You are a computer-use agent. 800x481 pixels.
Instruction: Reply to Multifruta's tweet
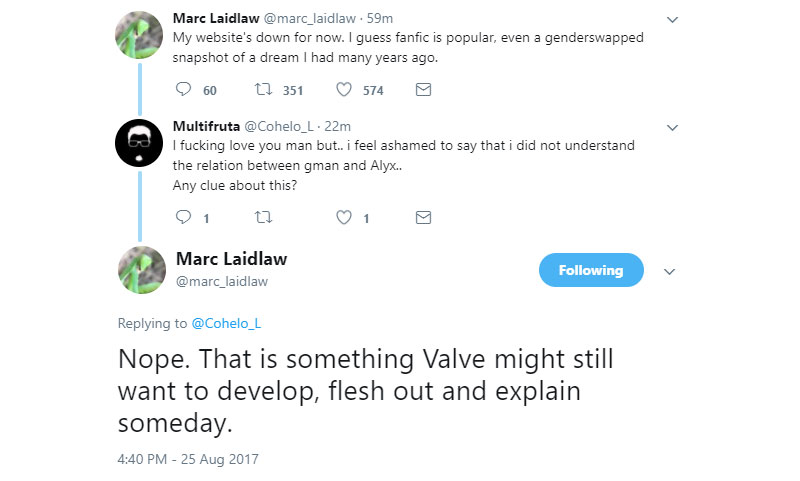point(183,218)
